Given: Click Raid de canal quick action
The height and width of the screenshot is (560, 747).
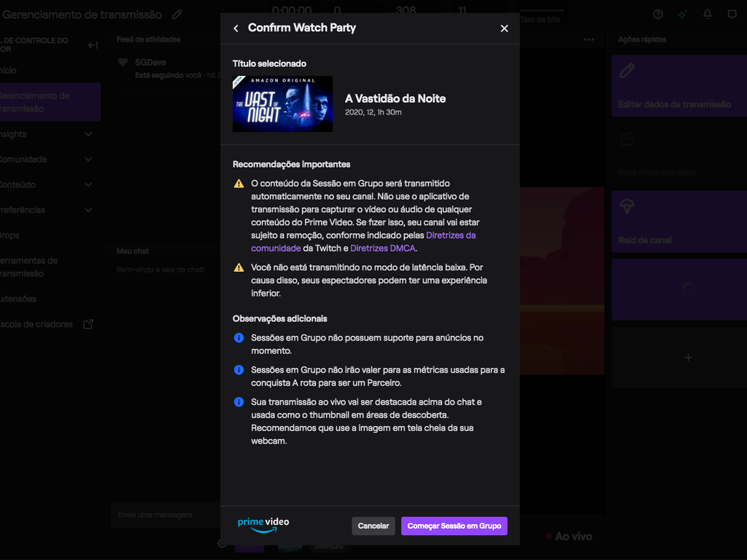Looking at the screenshot, I should 679,222.
